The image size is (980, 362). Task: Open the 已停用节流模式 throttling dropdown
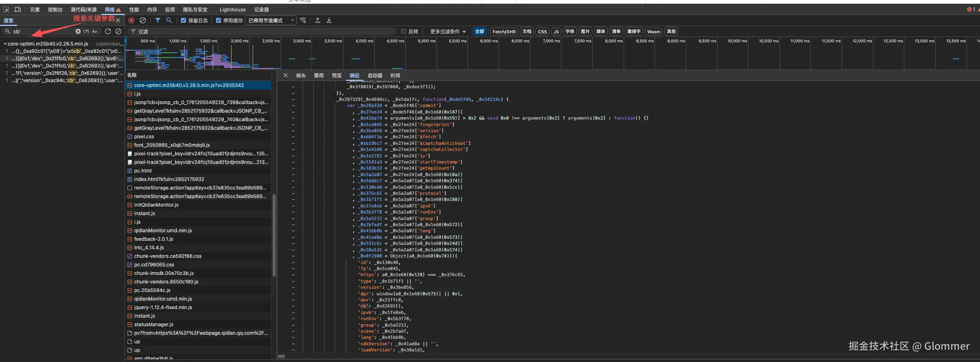(271, 20)
